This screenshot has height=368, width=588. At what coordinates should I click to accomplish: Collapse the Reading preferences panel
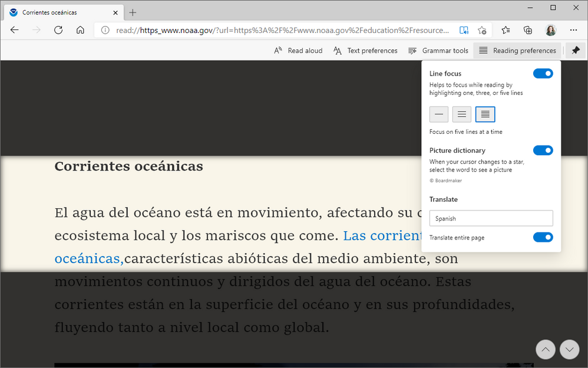click(517, 51)
